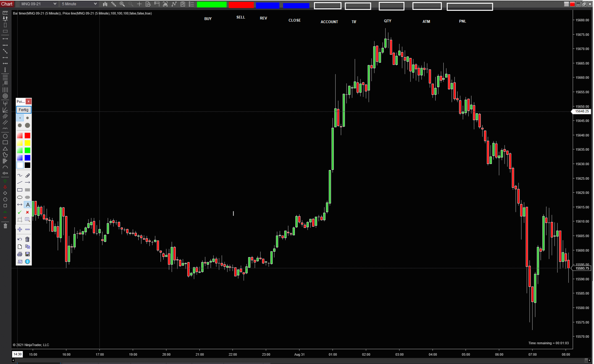
Task: Choose the text tool marked A
Action: tap(28, 205)
